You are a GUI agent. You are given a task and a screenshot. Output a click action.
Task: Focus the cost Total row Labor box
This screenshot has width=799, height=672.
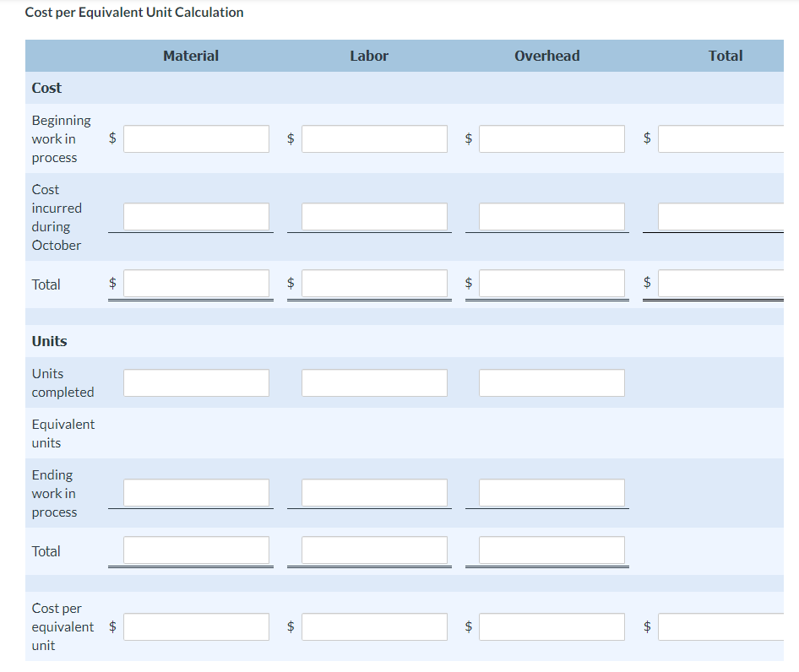[x=374, y=284]
